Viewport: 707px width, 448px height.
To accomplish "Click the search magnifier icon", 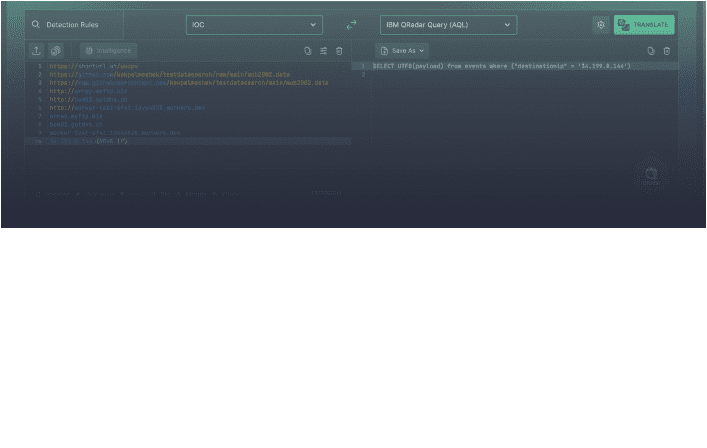I will (x=36, y=24).
